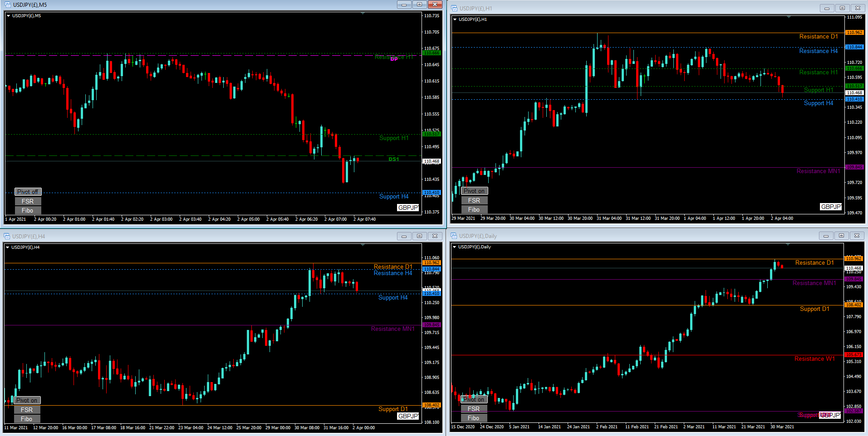The height and width of the screenshot is (436, 868).
Task: Select the 'Resistance D1' label on the H1 chart
Action: pos(819,37)
